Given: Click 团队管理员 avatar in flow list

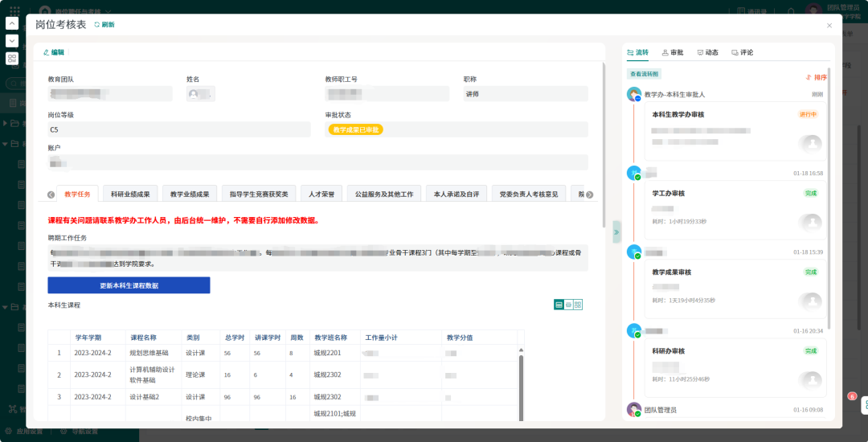Looking at the screenshot, I should click(634, 410).
